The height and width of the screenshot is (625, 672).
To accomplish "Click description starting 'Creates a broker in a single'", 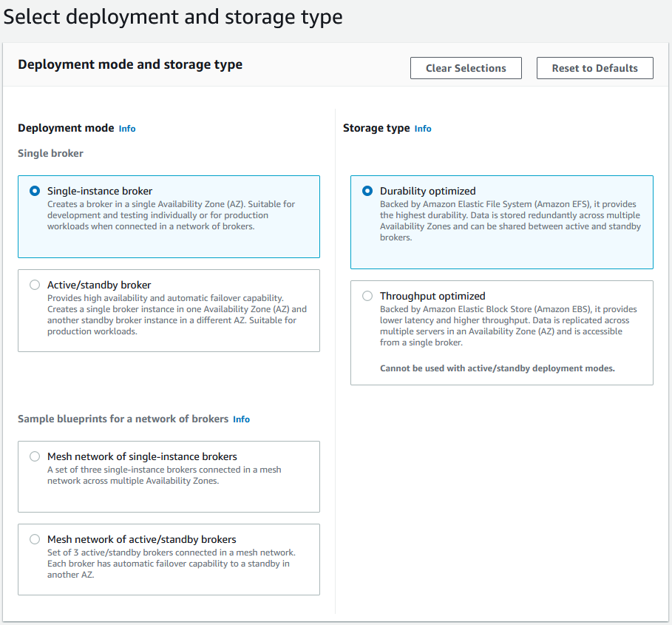I will click(x=171, y=215).
